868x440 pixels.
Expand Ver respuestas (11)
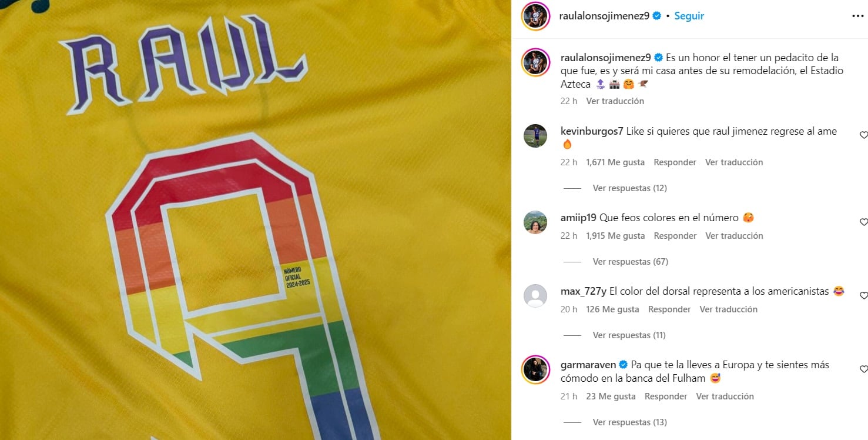[629, 335]
